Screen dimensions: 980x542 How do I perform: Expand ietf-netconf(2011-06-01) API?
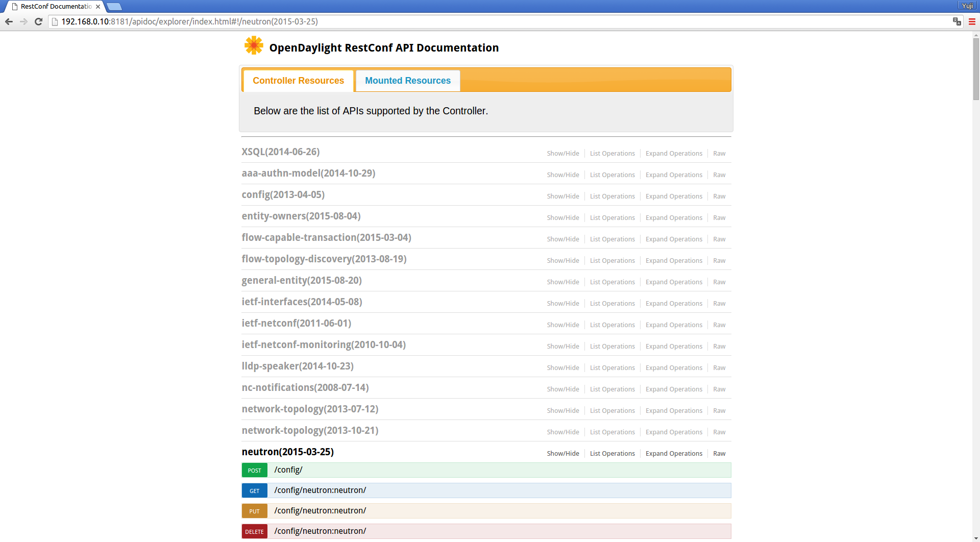coord(297,324)
